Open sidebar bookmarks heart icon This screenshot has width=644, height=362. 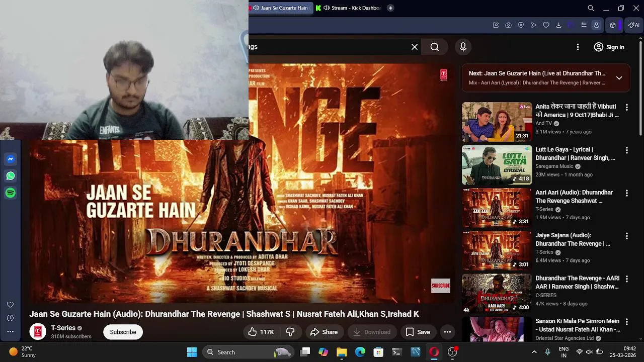pyautogui.click(x=10, y=305)
